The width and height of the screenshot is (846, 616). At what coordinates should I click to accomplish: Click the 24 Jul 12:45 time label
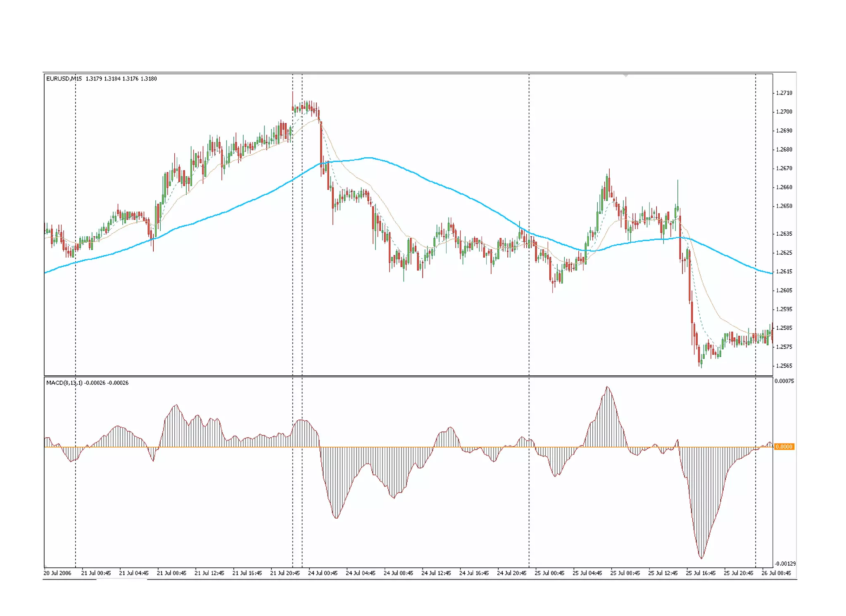[436, 573]
